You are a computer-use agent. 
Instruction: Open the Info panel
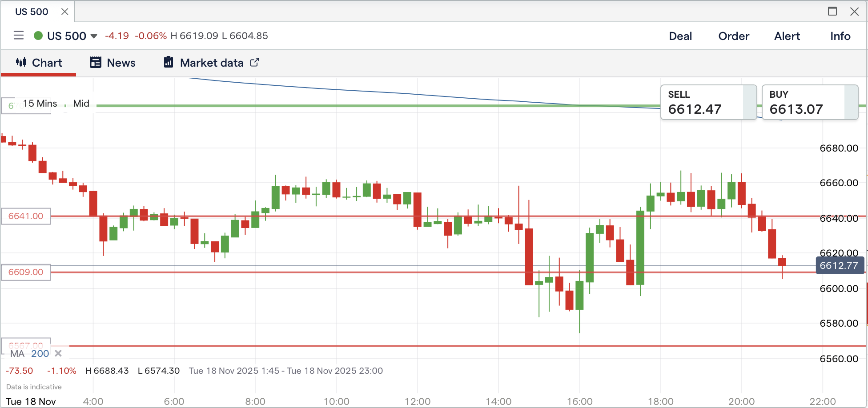(x=840, y=36)
